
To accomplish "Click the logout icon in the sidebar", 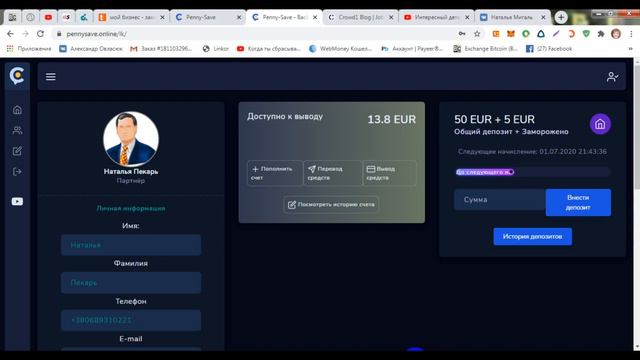I will (17, 171).
